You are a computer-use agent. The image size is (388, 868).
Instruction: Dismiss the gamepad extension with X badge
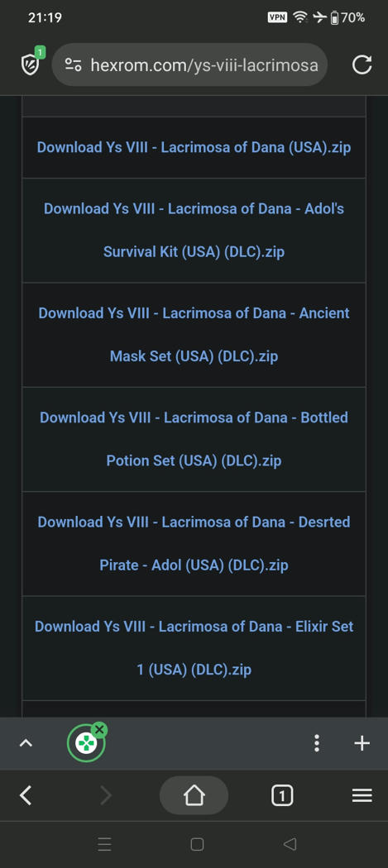tap(99, 730)
